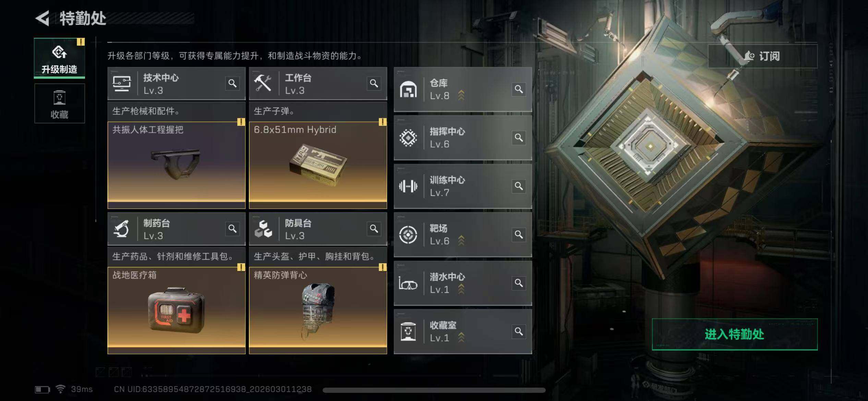This screenshot has width=868, height=401.
Task: Click the magnifier next to 指挥中心
Action: tap(519, 137)
